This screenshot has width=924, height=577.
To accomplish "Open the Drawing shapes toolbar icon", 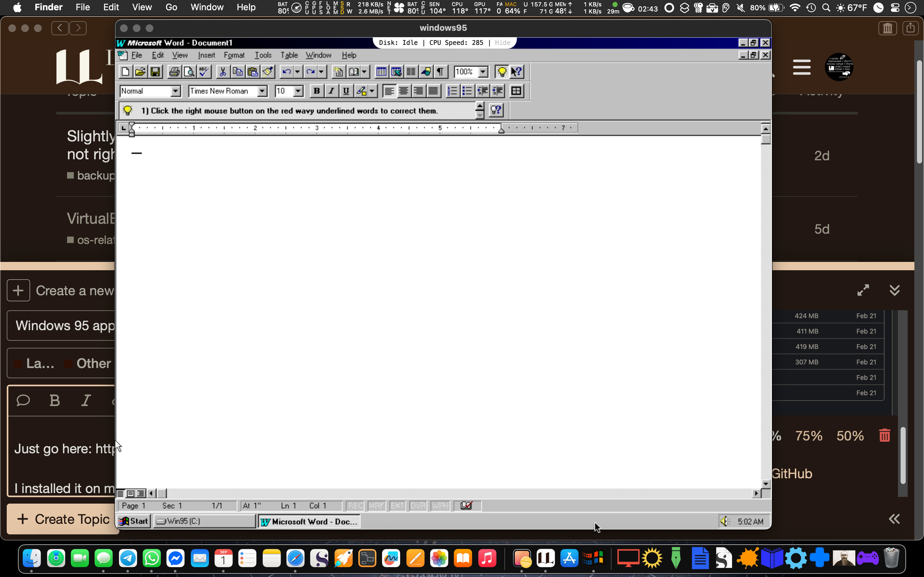I will [426, 72].
